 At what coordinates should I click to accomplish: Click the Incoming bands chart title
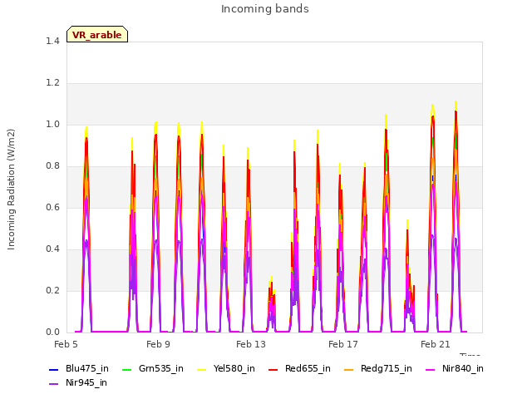click(x=265, y=9)
